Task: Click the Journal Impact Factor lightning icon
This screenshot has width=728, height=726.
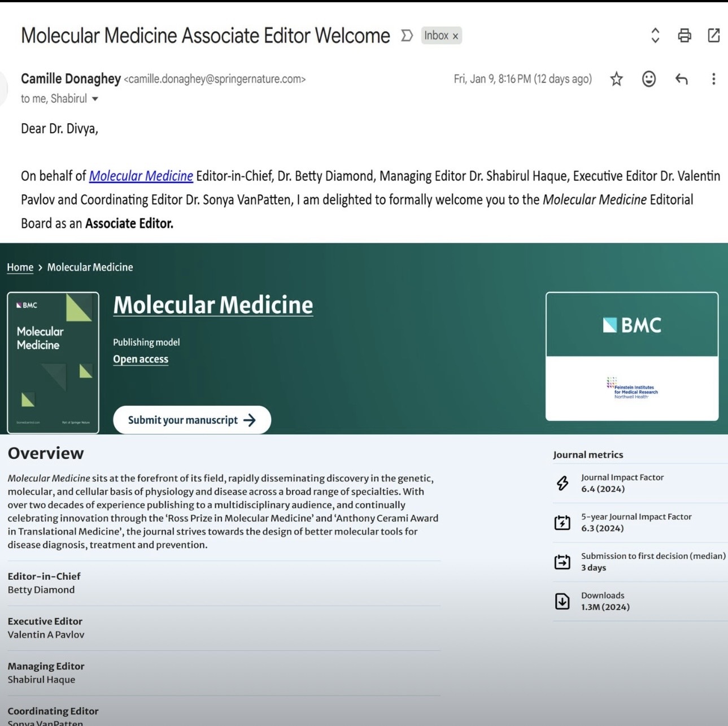Action: (x=562, y=483)
